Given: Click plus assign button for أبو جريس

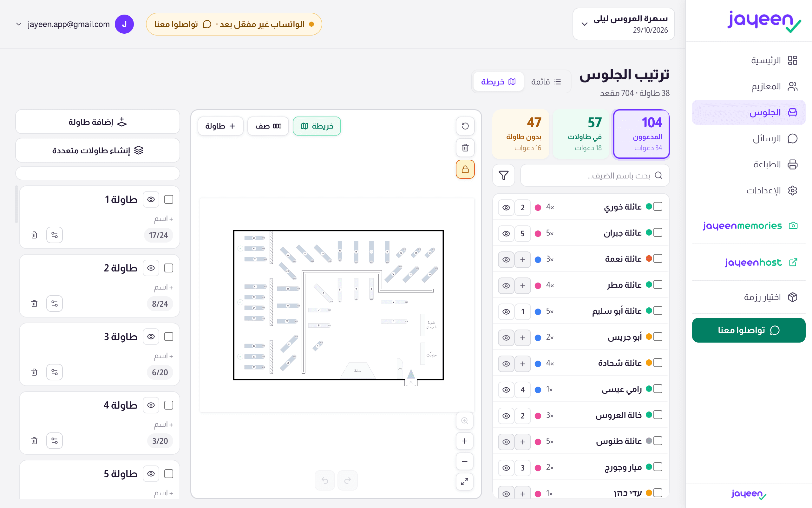Looking at the screenshot, I should (x=522, y=338).
